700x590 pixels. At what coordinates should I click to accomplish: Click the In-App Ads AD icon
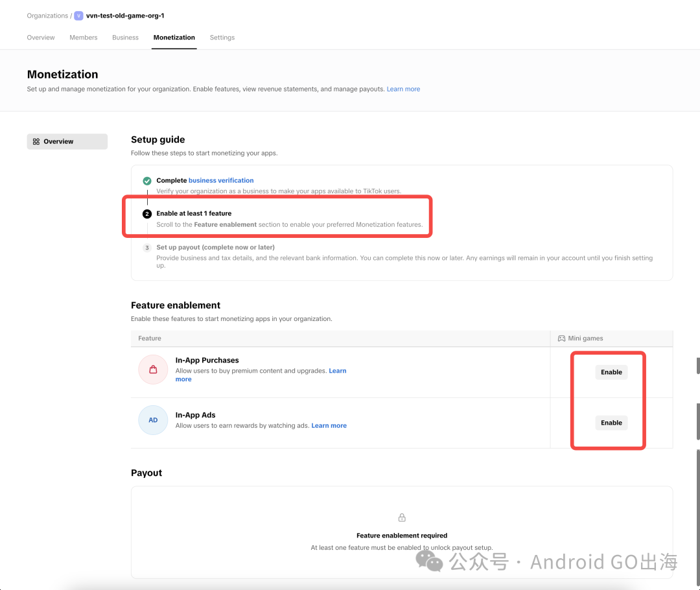tap(153, 420)
